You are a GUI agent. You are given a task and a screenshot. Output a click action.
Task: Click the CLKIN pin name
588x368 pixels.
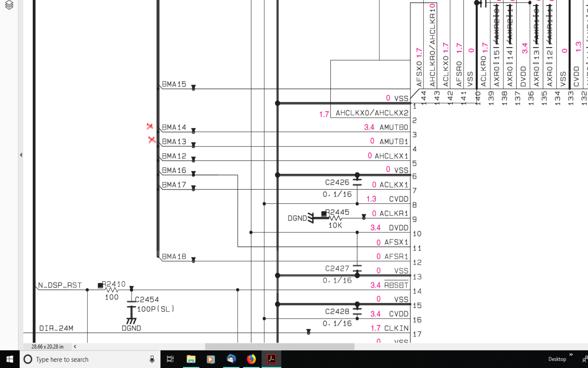pyautogui.click(x=396, y=328)
